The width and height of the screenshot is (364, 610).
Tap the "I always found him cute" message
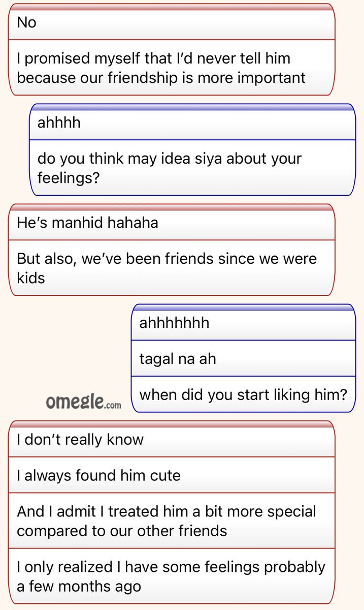pos(172,475)
